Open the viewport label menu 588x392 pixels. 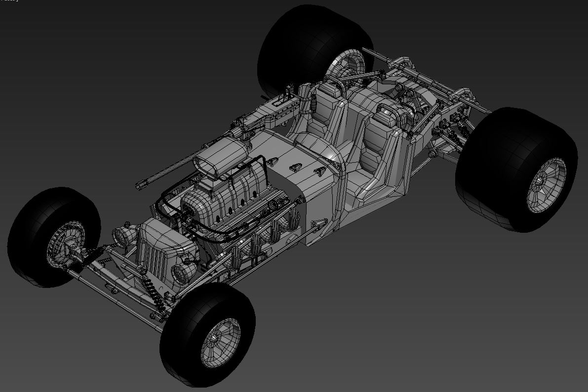click(x=10, y=2)
